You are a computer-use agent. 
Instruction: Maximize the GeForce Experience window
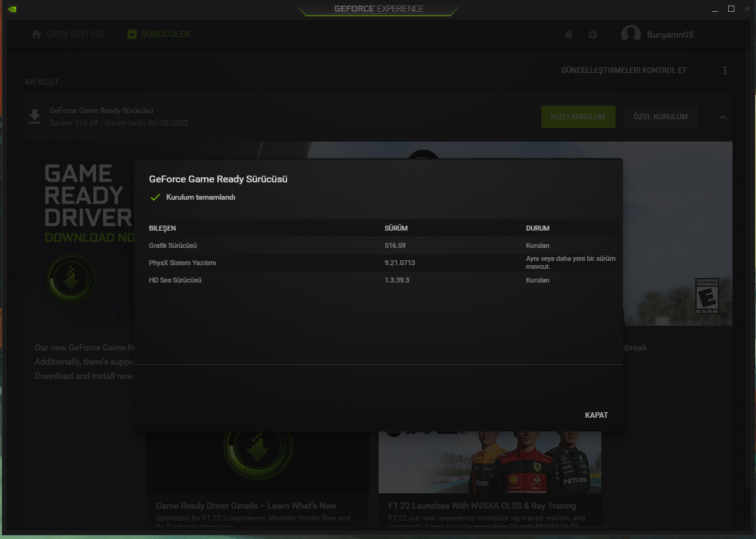731,9
